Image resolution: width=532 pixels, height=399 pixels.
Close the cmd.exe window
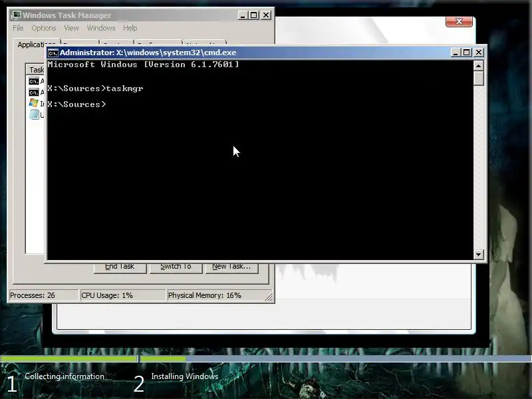[478, 53]
